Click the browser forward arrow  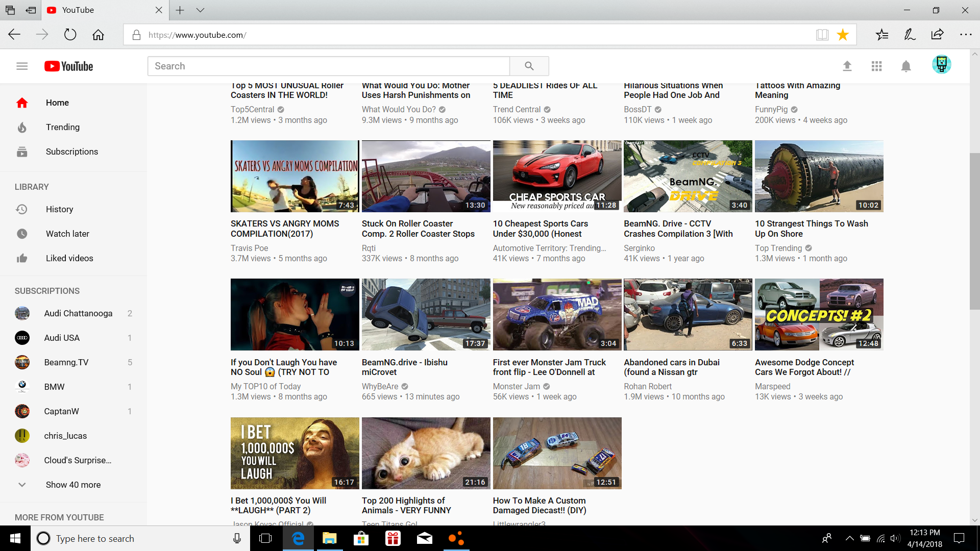coord(42,35)
